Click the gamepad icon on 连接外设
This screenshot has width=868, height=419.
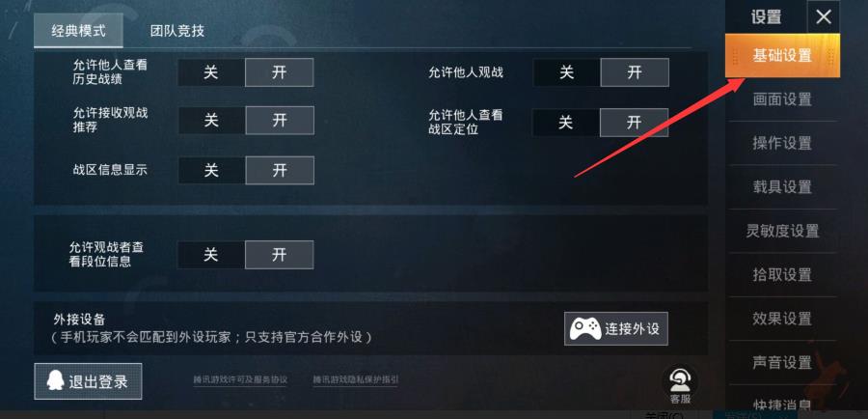(x=584, y=328)
